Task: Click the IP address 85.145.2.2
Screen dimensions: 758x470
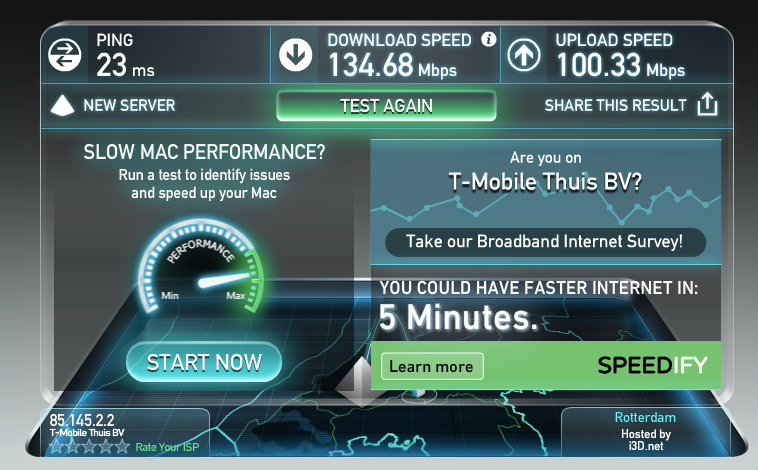Action: coord(82,420)
